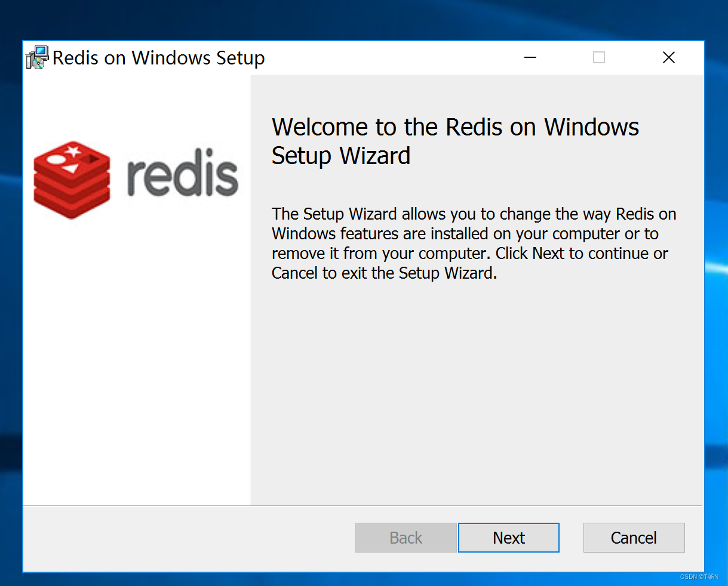Click the maximize square icon

tap(599, 57)
